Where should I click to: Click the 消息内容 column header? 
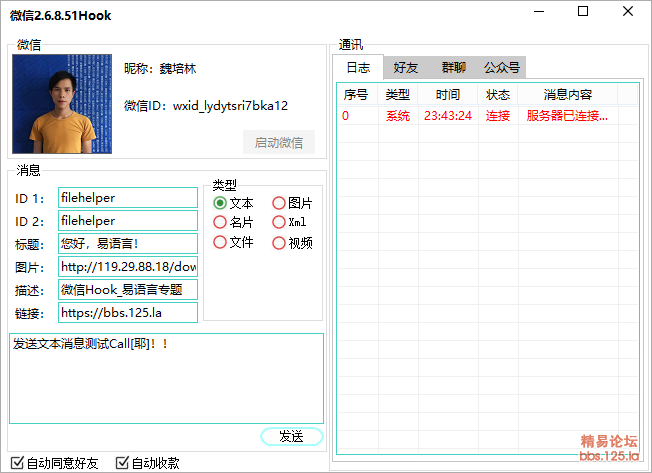[x=568, y=95]
